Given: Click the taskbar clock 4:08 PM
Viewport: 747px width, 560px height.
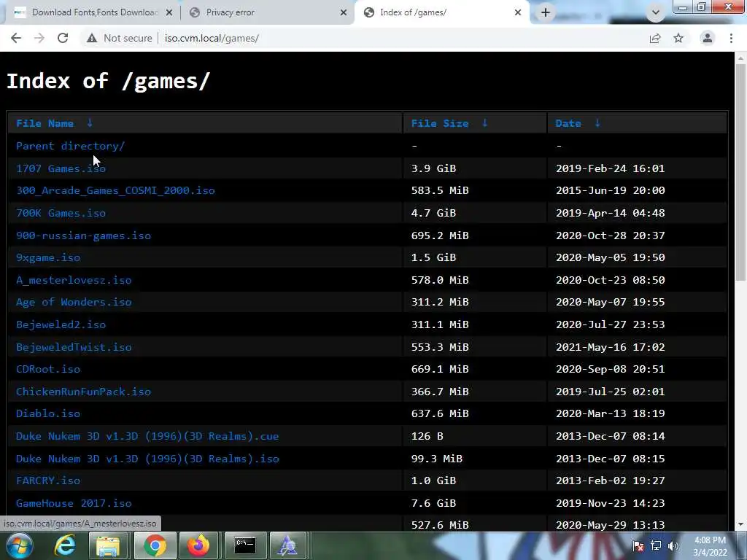Looking at the screenshot, I should click(711, 546).
